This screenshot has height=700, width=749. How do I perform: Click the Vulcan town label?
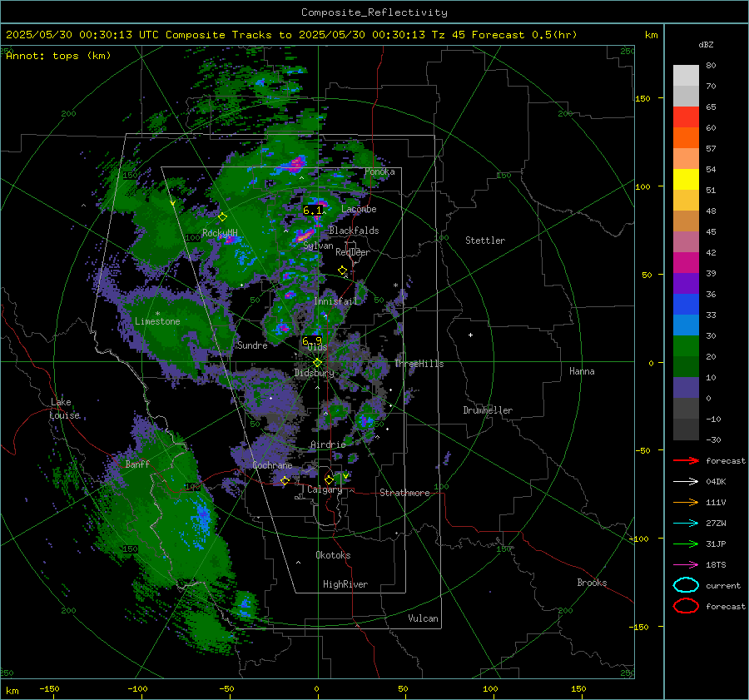coord(423,618)
